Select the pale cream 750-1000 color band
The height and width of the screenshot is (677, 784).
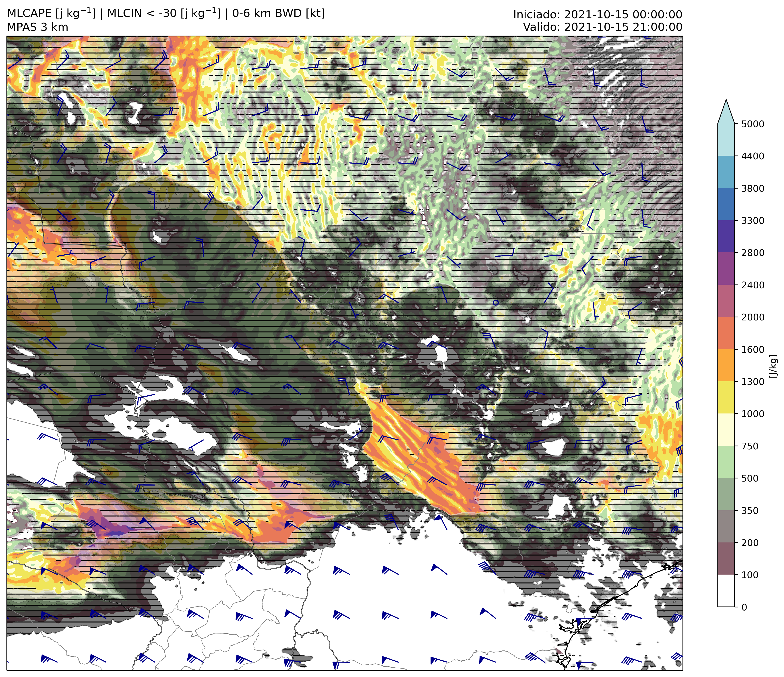[x=726, y=430]
